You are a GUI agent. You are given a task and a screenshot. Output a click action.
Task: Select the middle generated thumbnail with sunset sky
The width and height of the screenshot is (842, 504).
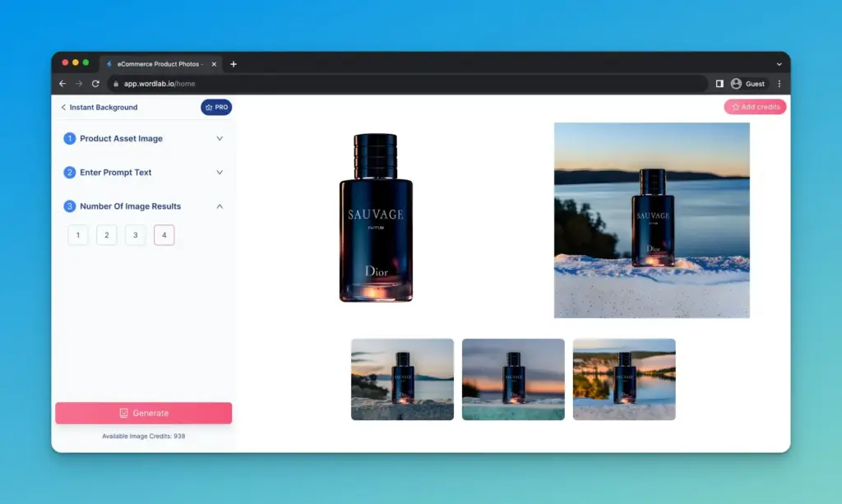coord(513,380)
